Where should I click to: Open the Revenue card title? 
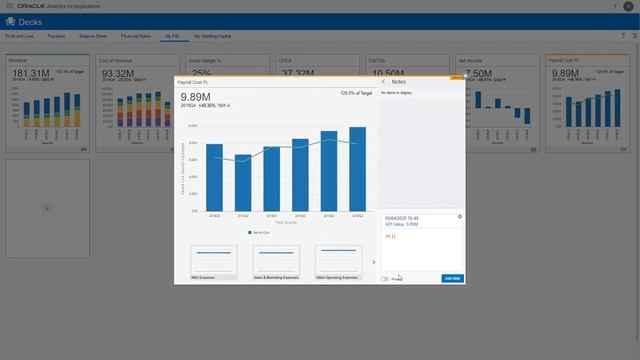pyautogui.click(x=18, y=60)
